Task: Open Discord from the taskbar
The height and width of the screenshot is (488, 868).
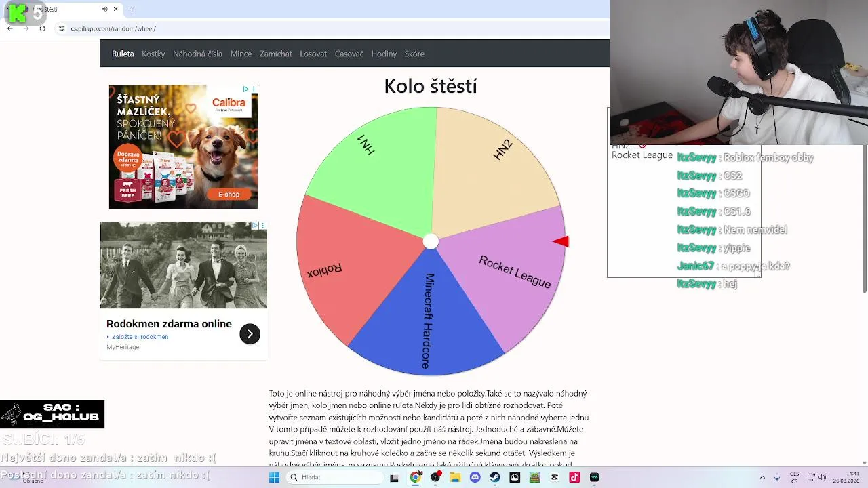Action: pos(475,477)
